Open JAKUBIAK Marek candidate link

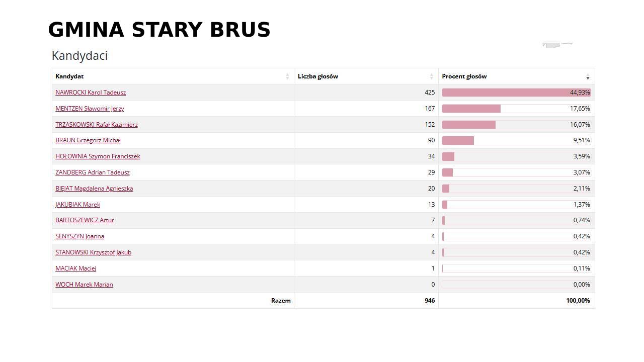coord(77,205)
